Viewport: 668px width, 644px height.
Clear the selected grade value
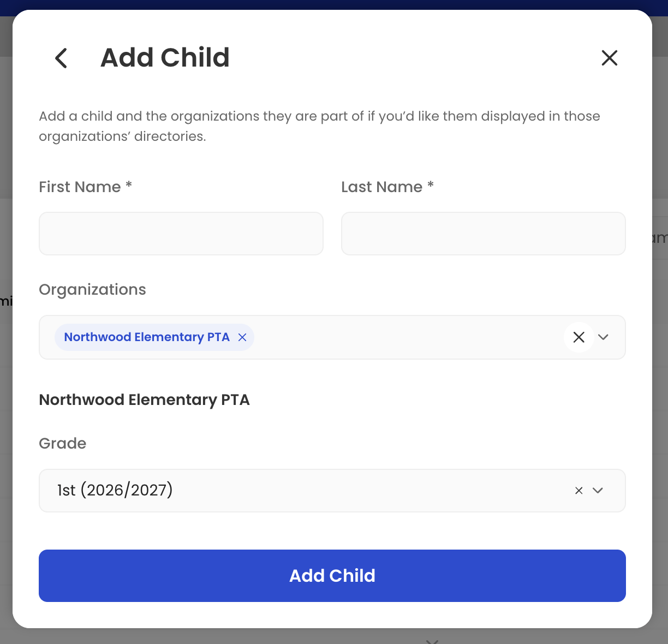click(579, 491)
